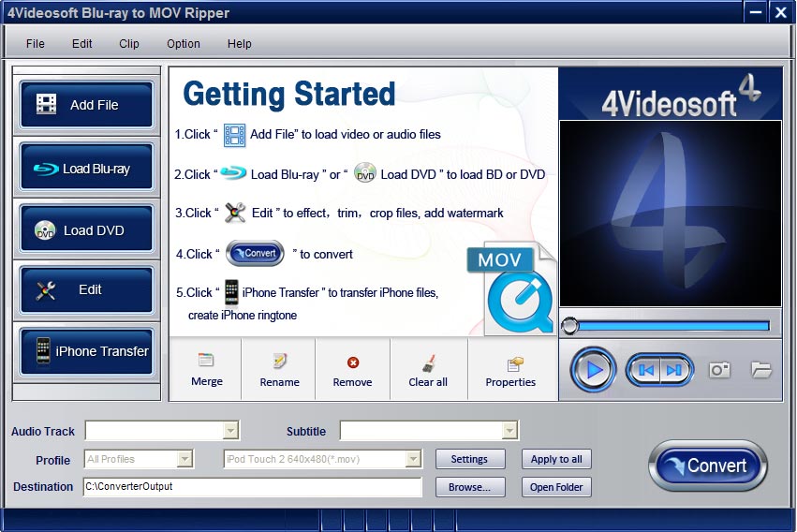Screen dimensions: 797x532
Task: Open the Clip menu
Action: [129, 44]
